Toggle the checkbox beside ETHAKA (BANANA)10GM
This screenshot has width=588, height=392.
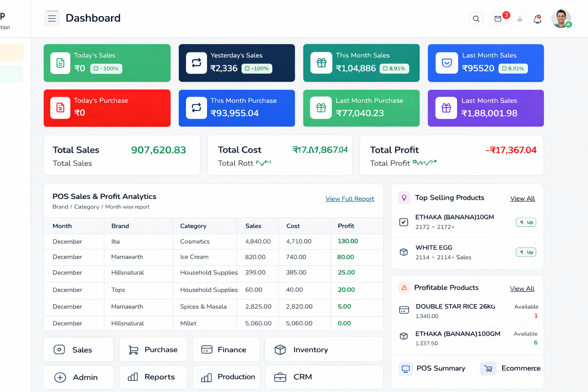(x=403, y=222)
